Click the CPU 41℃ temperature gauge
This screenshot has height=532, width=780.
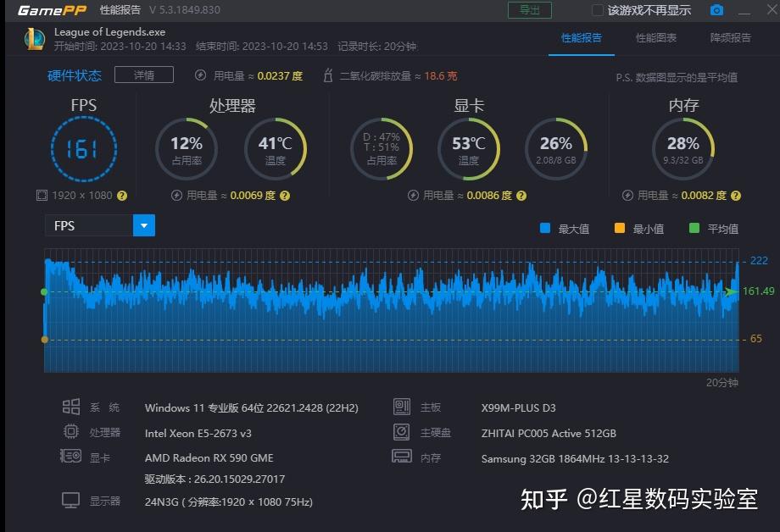(x=275, y=149)
